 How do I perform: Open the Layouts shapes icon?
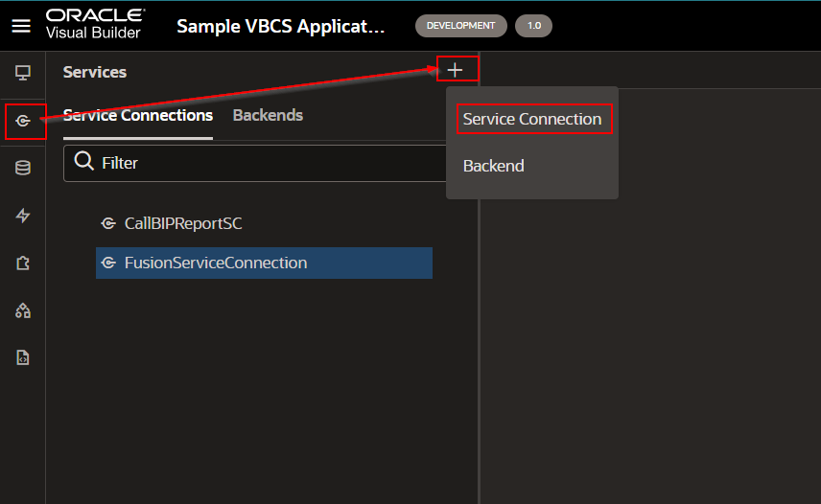[x=22, y=310]
